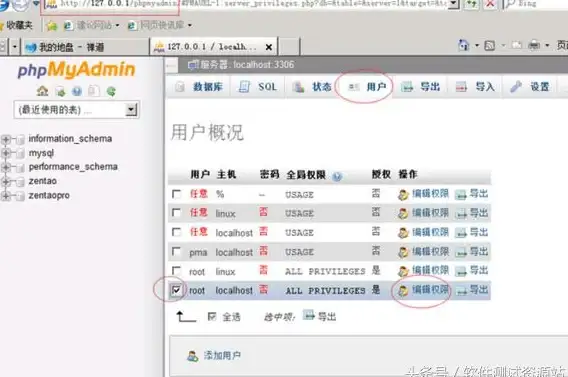Screen dimensions: 568x377
Task: Open the 最近使用的表 dropdown
Action: [76, 110]
